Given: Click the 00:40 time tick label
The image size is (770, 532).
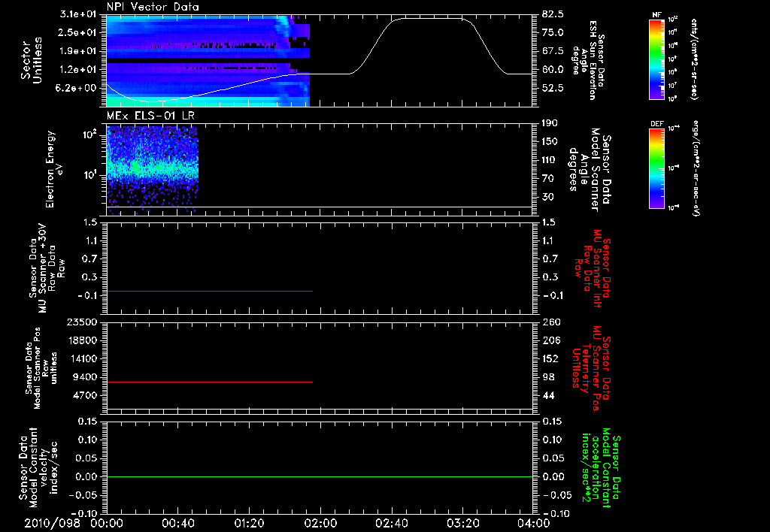Looking at the screenshot, I should click(x=177, y=523).
